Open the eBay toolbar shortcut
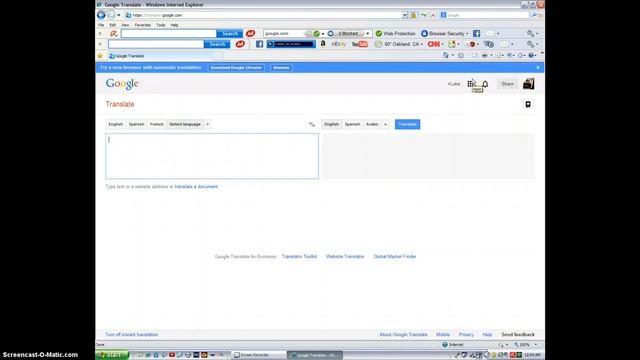 tap(339, 44)
